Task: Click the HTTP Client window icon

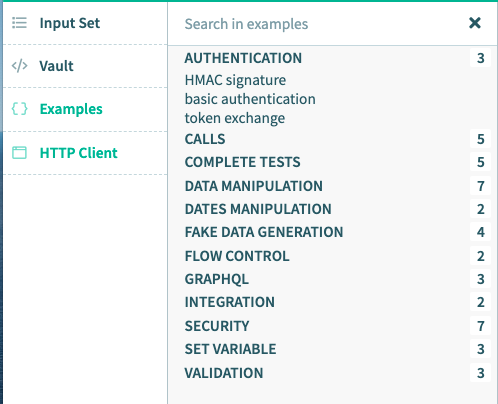Action: click(x=19, y=153)
